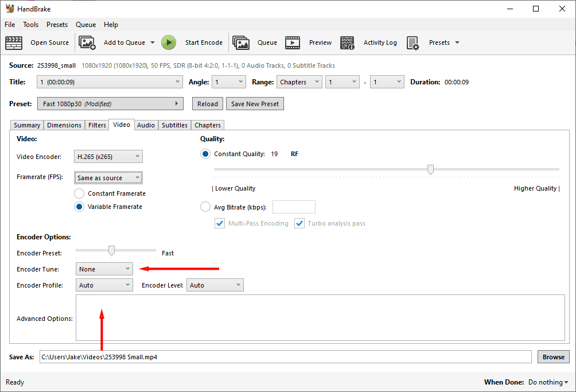The height and width of the screenshot is (392, 576).
Task: Switch to the Dimensions tab
Action: [x=64, y=125]
